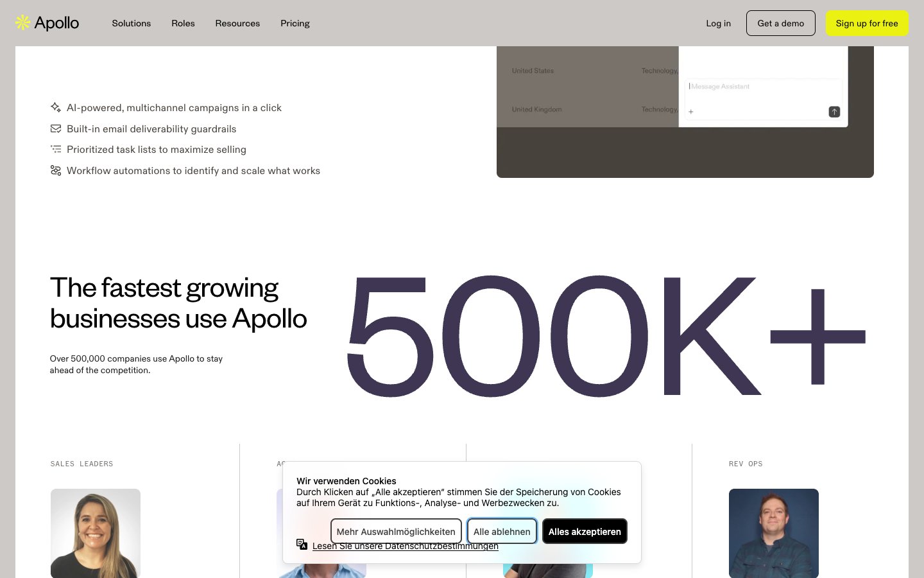Screen dimensions: 924x578
Task: Click the envelope icon for email deliverability
Action: coord(56,129)
